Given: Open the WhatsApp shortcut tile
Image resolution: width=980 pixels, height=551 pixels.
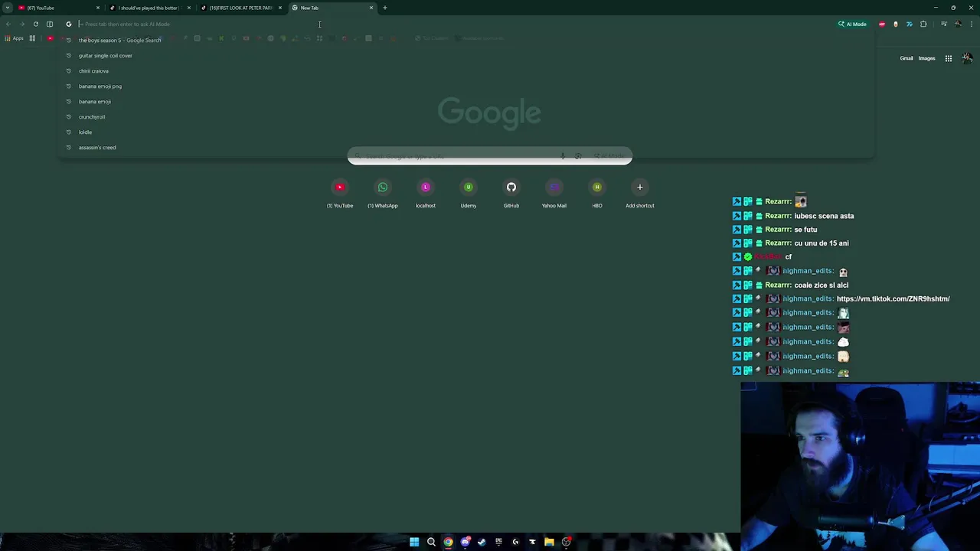Looking at the screenshot, I should point(383,194).
